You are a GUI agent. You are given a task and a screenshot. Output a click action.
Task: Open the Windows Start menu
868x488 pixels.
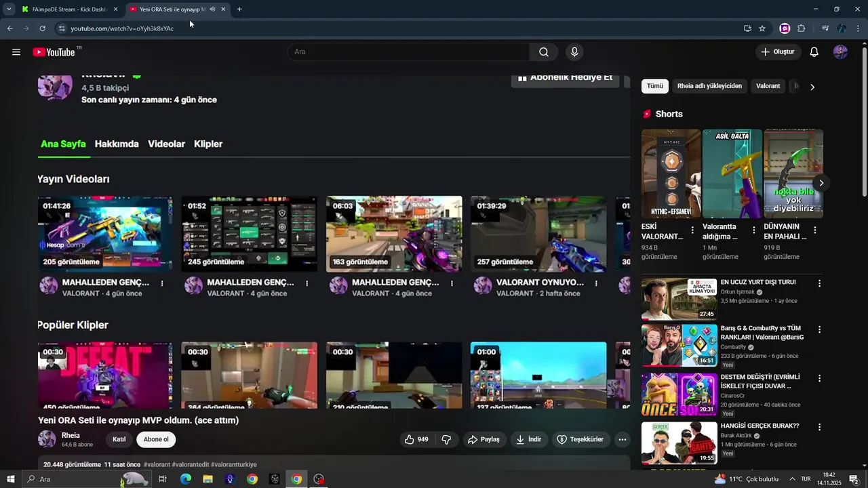[x=10, y=479]
